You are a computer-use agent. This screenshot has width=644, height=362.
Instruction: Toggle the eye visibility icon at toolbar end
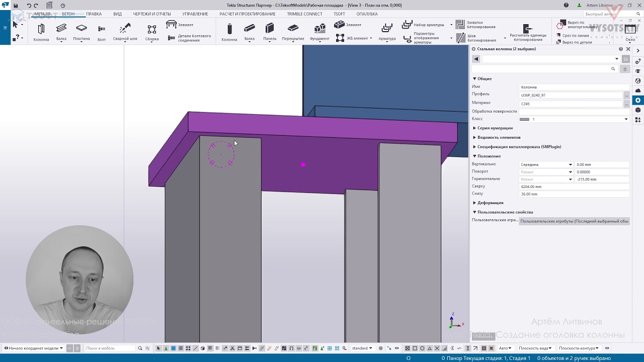coord(607,348)
